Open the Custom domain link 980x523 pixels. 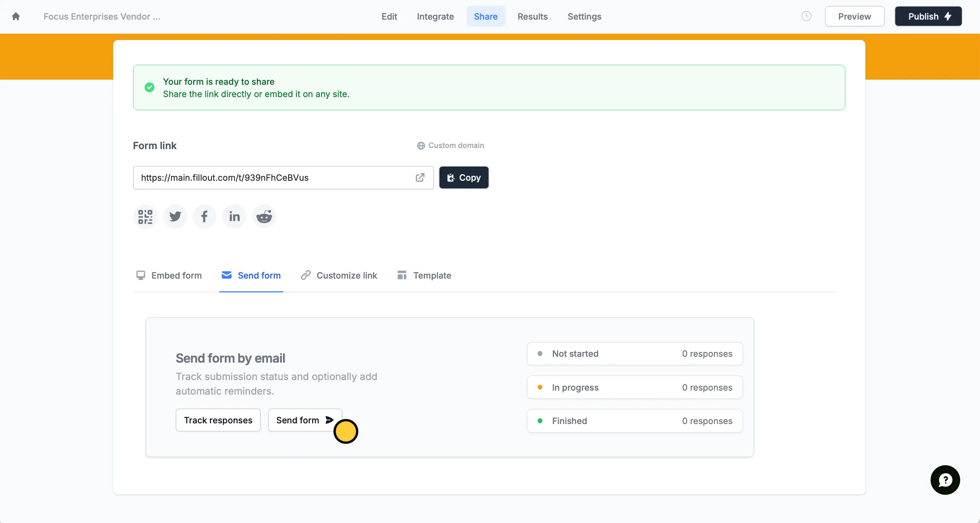[x=450, y=146]
